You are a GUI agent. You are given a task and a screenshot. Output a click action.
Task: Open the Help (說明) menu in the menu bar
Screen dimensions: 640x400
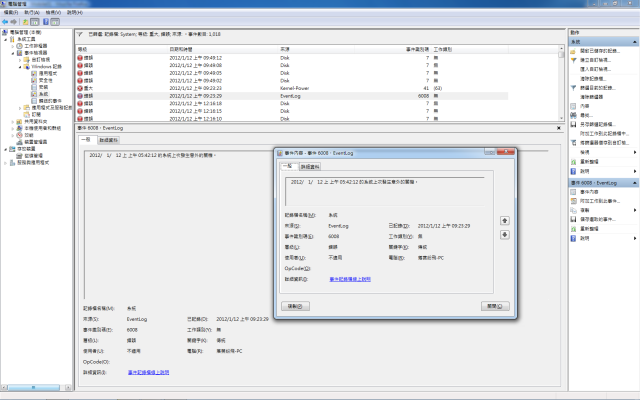(75, 13)
